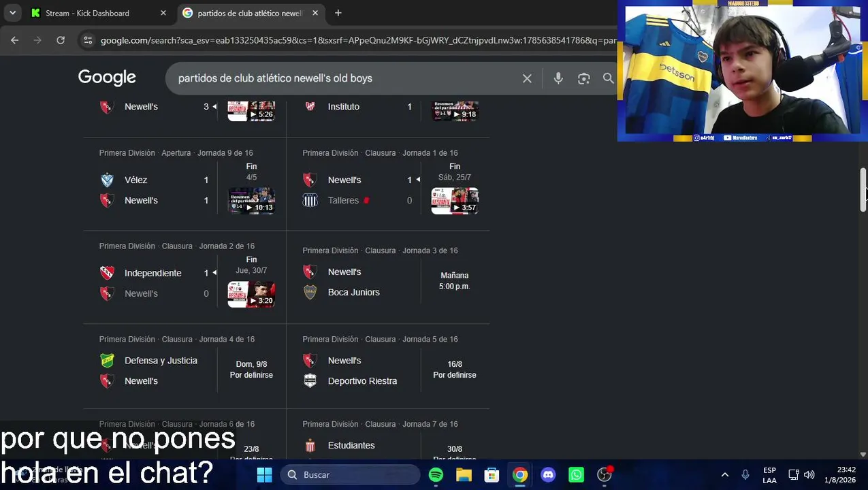
Task: Play the Independiente vs Newell's 3:20 highlight
Action: click(x=251, y=294)
